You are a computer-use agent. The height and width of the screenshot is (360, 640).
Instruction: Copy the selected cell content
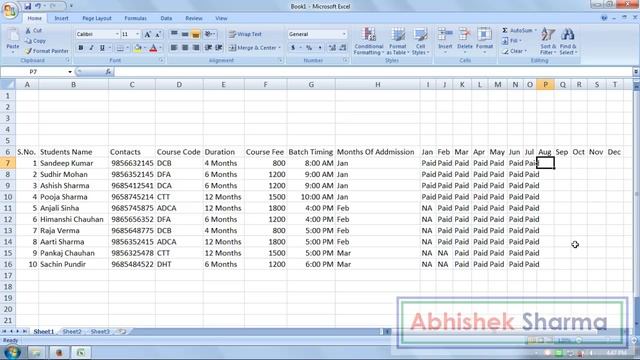(x=36, y=41)
